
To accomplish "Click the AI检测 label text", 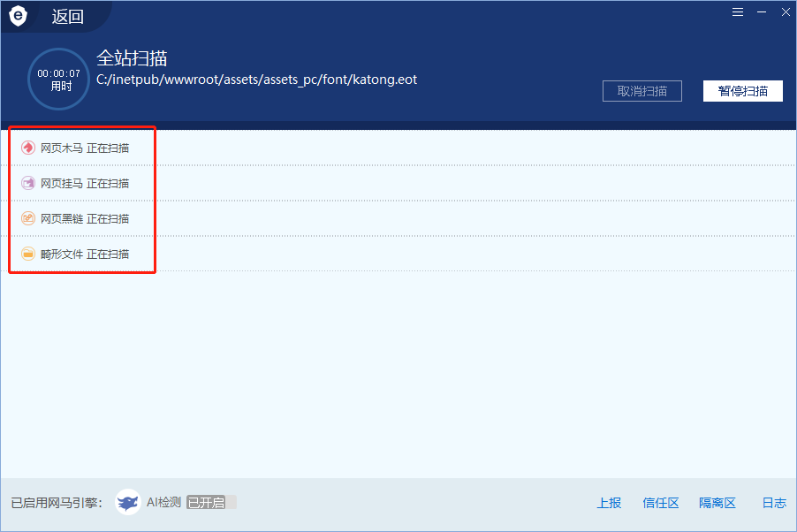I will 163,503.
